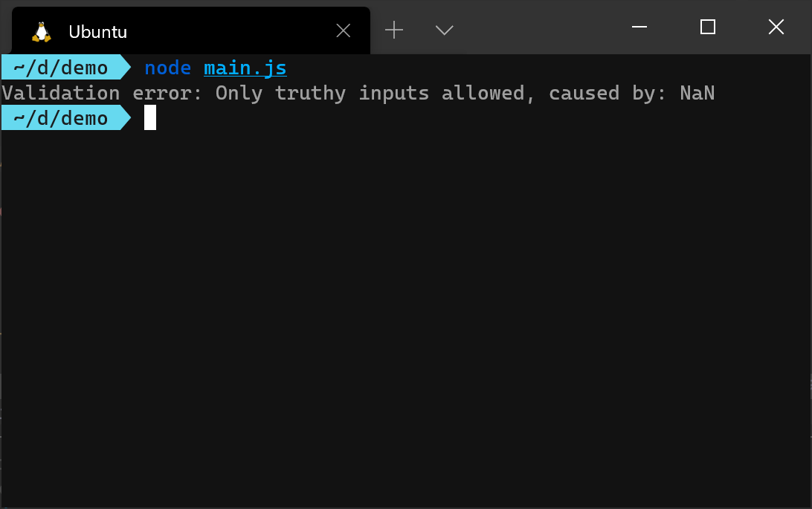
Task: Click the Tux penguin icon on the tab
Action: (41, 30)
